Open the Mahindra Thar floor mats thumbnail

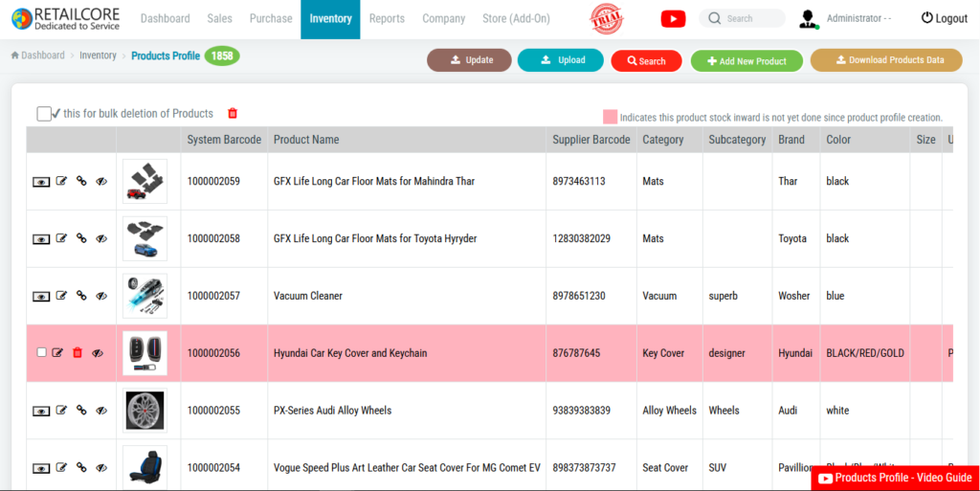[x=145, y=181]
